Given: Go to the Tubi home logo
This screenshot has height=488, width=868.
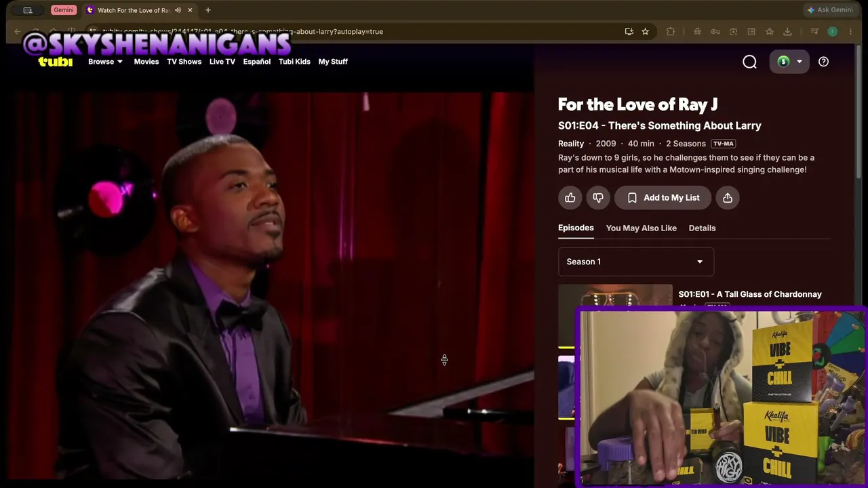Looking at the screenshot, I should tap(56, 62).
